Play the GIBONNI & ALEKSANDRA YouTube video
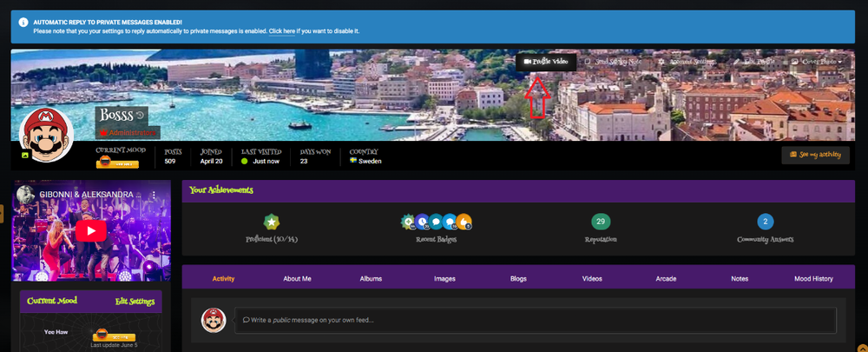This screenshot has width=868, height=352. tap(90, 230)
